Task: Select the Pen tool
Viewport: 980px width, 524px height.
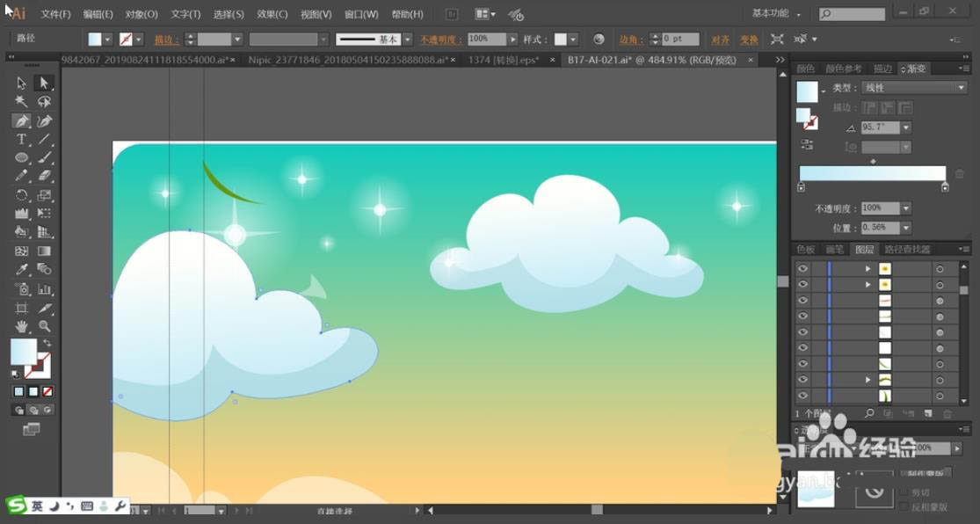Action: 21,120
